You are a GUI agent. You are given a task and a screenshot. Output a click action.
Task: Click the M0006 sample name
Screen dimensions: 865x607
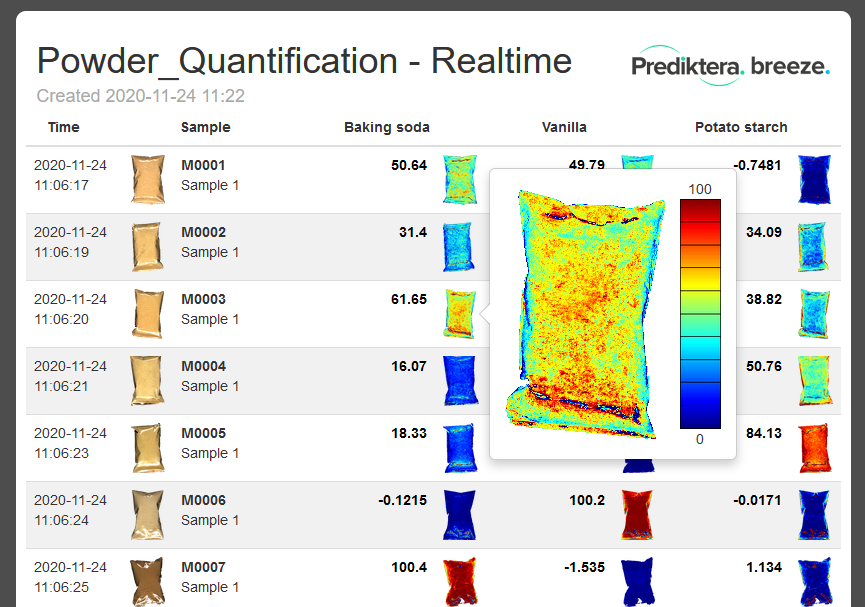coord(203,500)
